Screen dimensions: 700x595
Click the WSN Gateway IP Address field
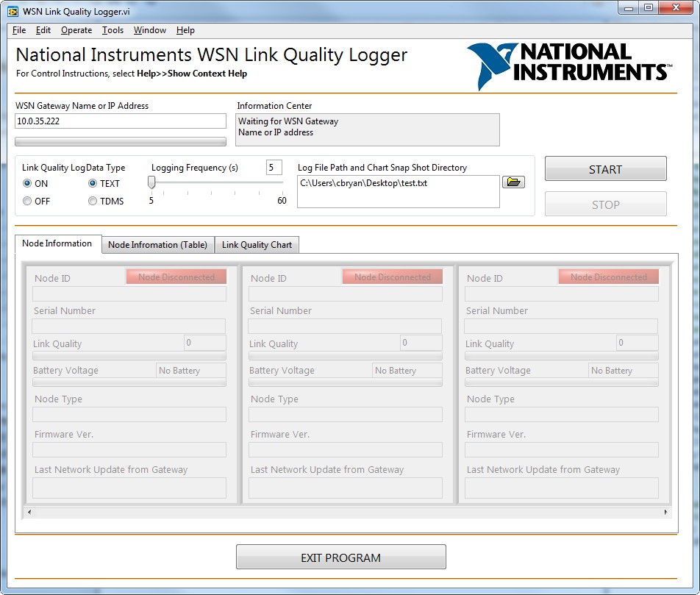[121, 121]
